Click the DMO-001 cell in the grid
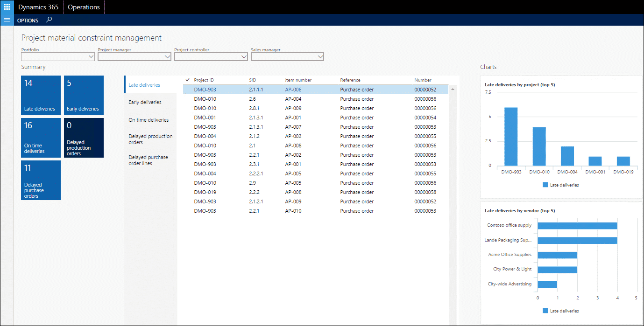 (x=205, y=118)
